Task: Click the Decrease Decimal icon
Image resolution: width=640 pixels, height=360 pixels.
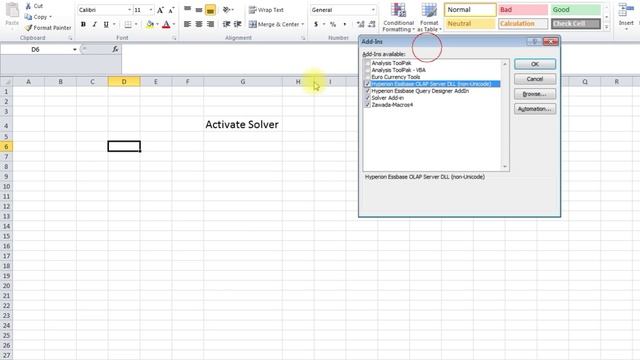Action: click(x=372, y=24)
